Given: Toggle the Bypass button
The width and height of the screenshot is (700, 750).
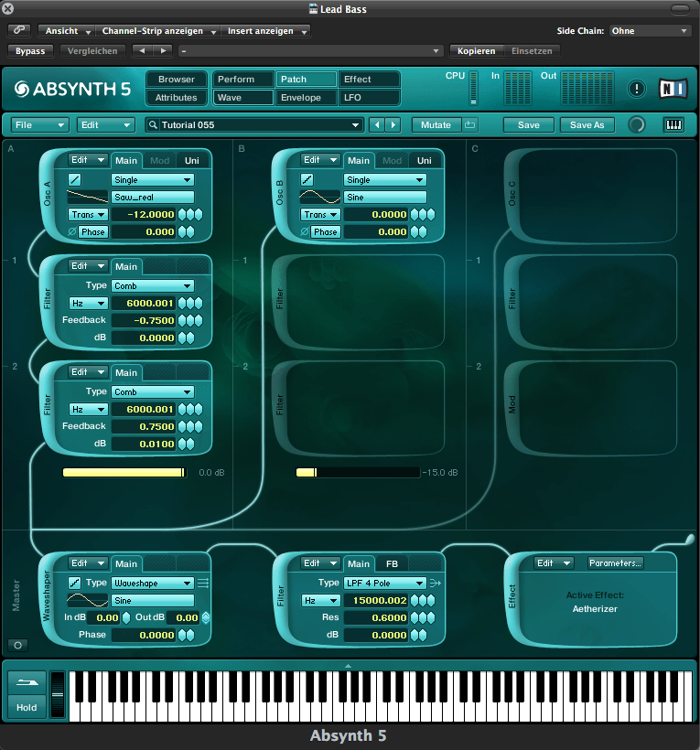Looking at the screenshot, I should [30, 51].
